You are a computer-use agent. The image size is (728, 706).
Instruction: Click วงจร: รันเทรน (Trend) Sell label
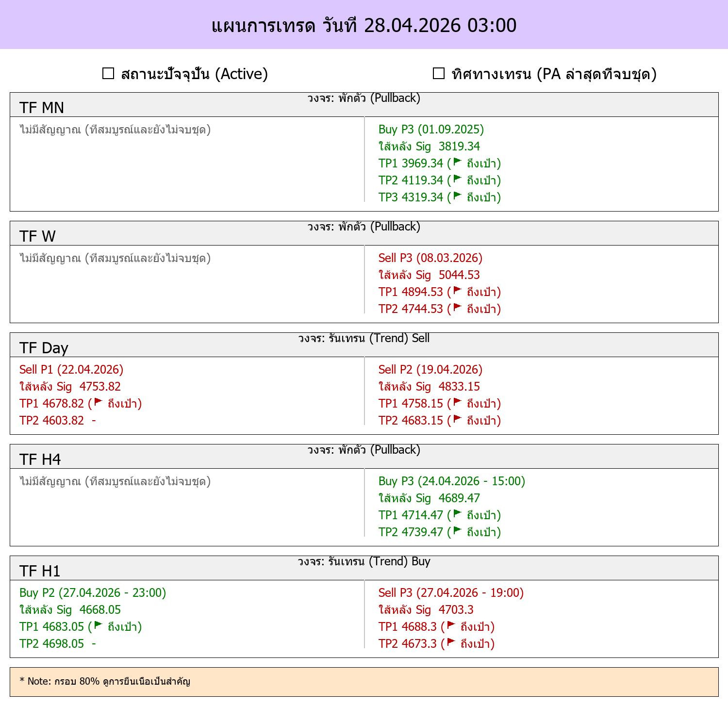364,338
